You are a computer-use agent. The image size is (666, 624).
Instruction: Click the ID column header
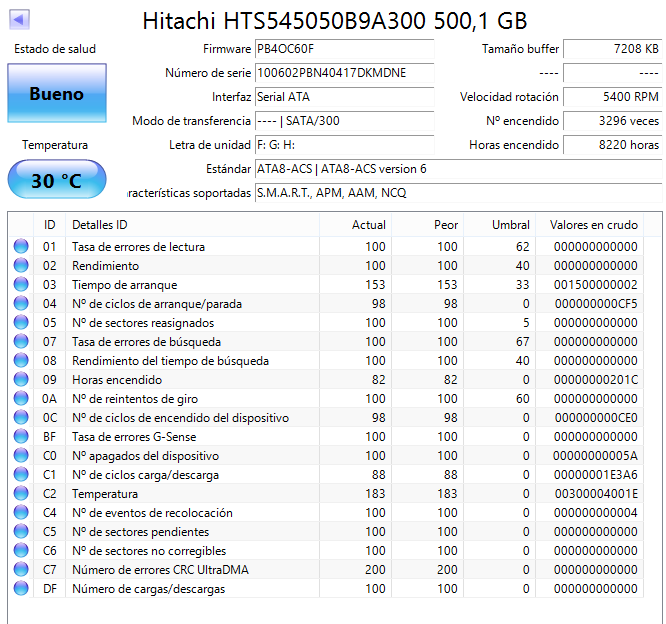(49, 225)
